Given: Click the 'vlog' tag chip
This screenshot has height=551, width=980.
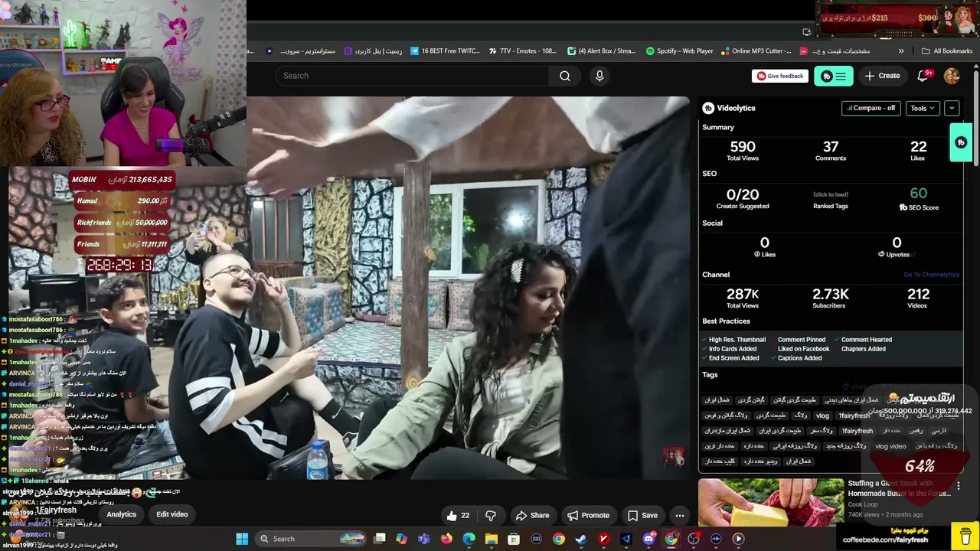Looking at the screenshot, I should click(822, 416).
